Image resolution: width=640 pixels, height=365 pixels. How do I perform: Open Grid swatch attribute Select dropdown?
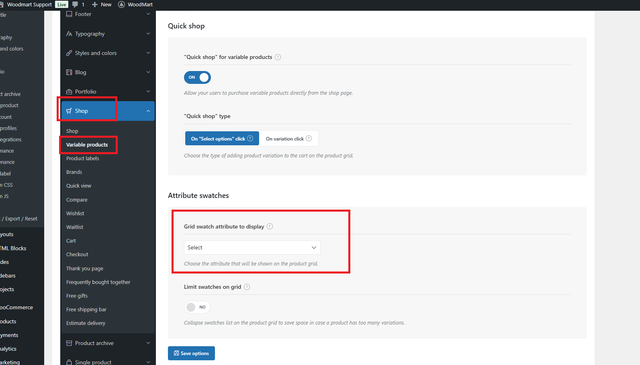252,247
